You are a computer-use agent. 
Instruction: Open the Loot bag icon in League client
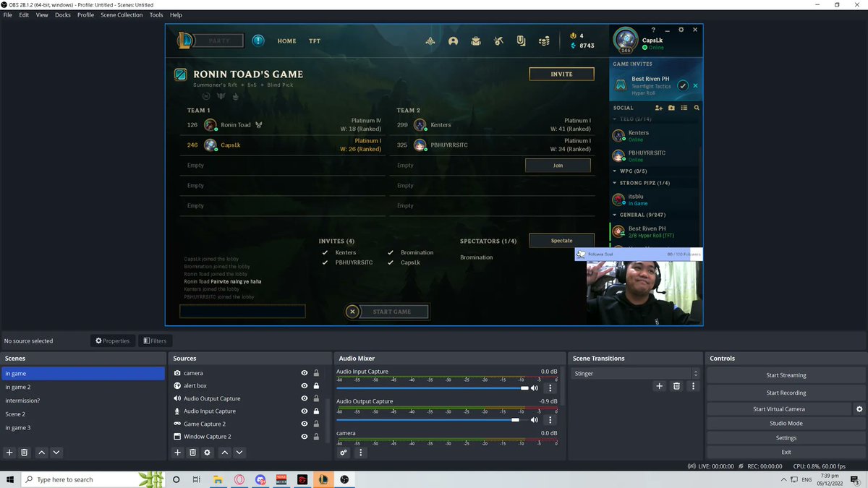tap(476, 40)
